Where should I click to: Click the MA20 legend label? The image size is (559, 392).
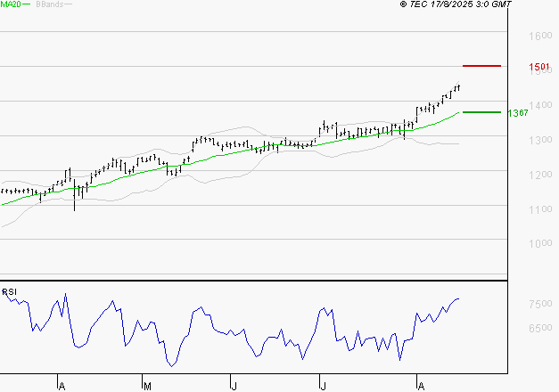click(x=11, y=4)
